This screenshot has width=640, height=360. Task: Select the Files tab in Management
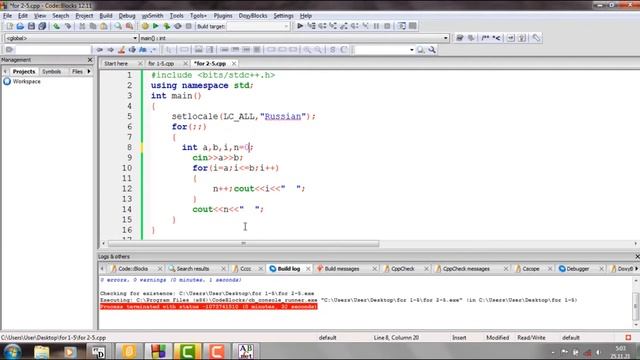coord(77,71)
